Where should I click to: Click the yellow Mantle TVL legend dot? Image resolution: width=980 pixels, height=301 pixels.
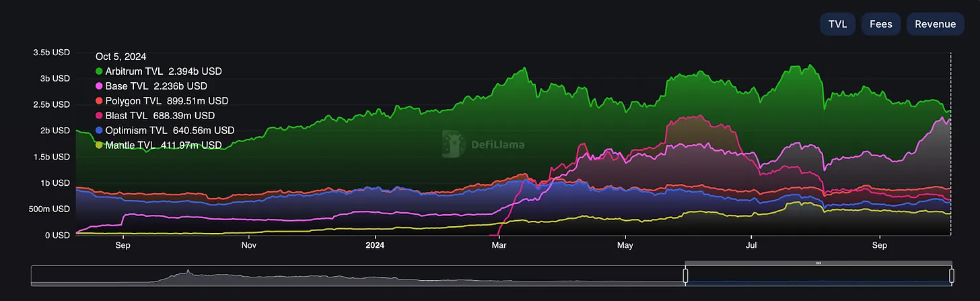100,145
